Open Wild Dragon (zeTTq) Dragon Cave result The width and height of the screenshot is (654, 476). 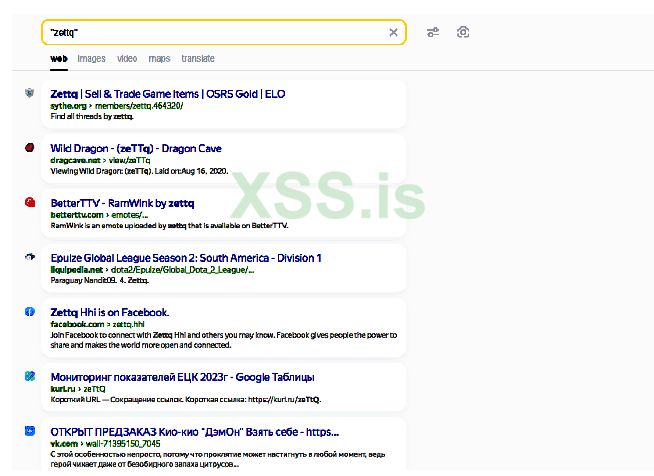coord(136,149)
